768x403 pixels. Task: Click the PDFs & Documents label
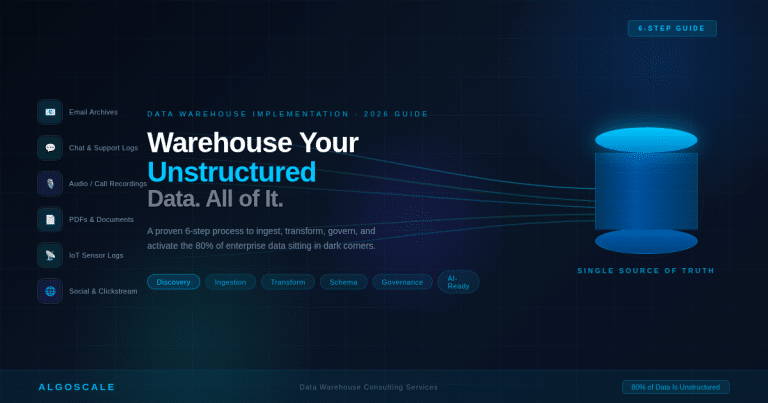coord(101,219)
